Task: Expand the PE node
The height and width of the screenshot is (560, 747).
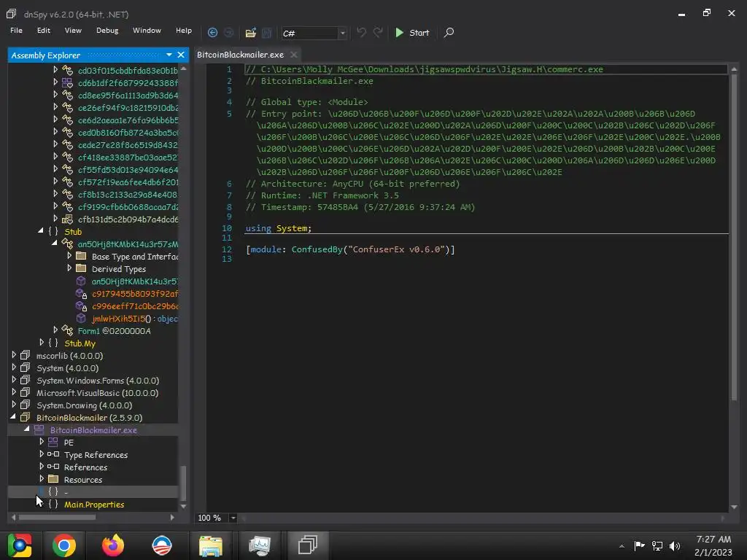Action: [42, 441]
